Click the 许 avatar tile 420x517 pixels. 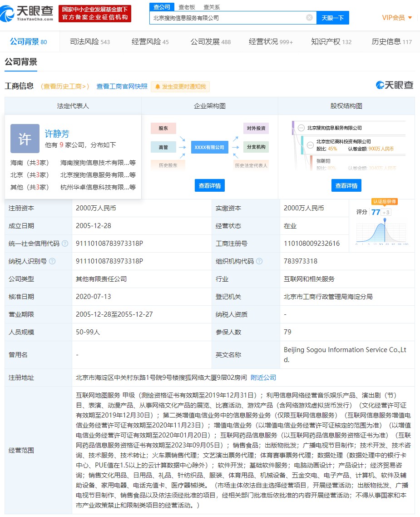25,139
